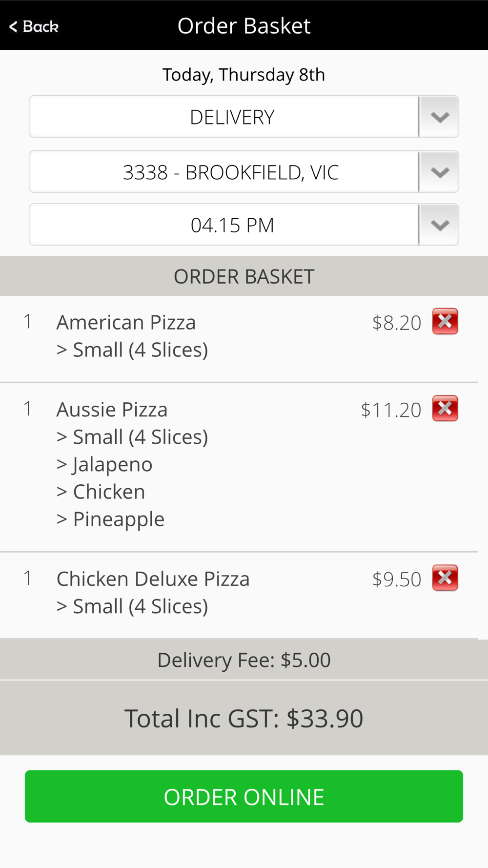Go back using the Back button
The image size is (488, 868).
(34, 26)
